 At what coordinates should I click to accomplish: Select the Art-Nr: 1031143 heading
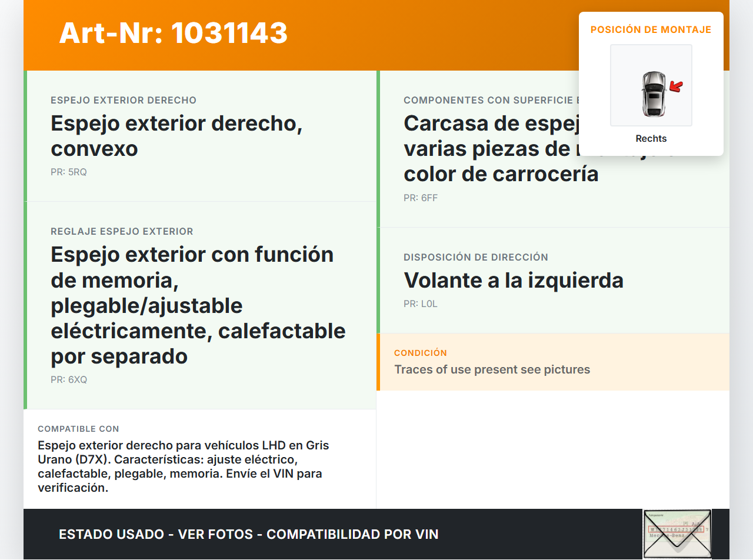pyautogui.click(x=174, y=33)
